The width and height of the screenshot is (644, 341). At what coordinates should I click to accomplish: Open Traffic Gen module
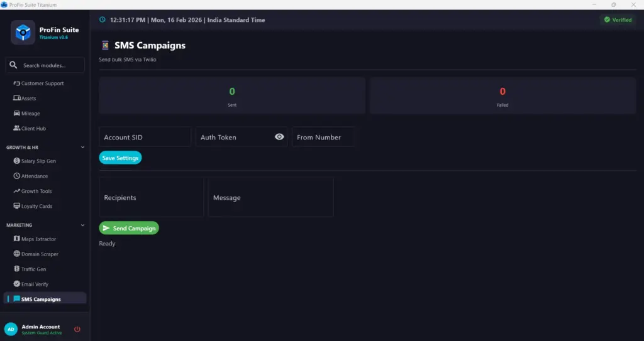(x=45, y=269)
